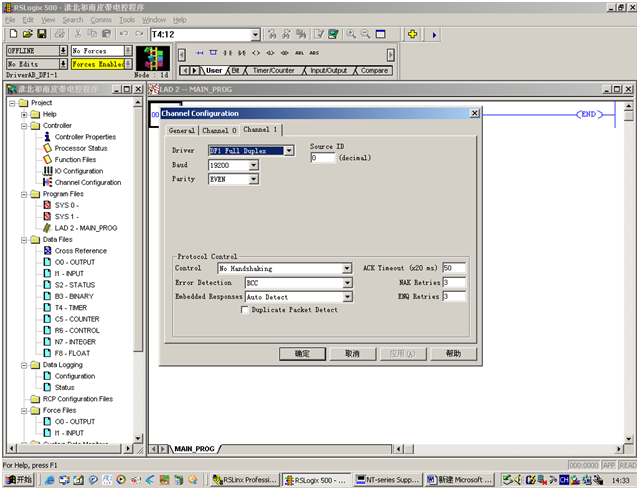637x489 pixels.
Task: Open the Search menu
Action: (x=73, y=20)
